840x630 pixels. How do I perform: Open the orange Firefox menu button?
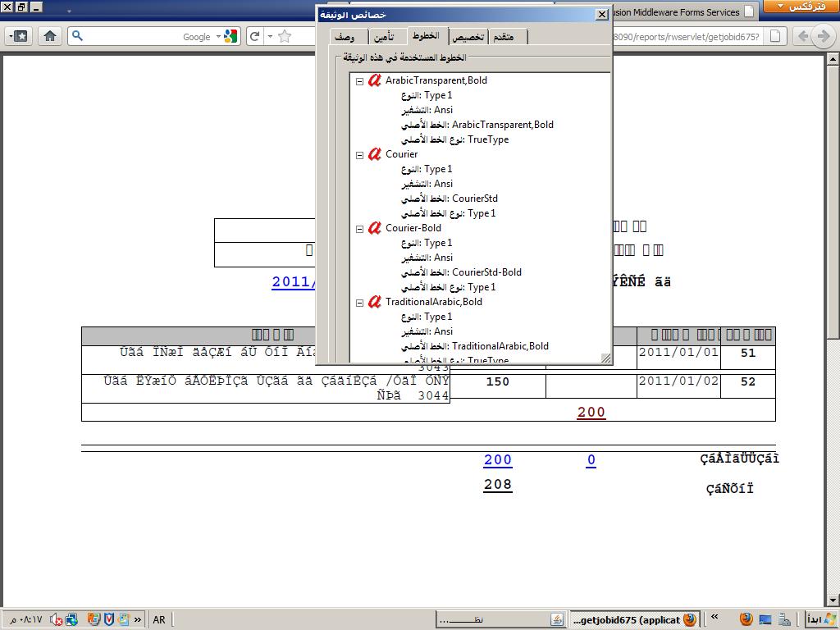tap(801, 7)
